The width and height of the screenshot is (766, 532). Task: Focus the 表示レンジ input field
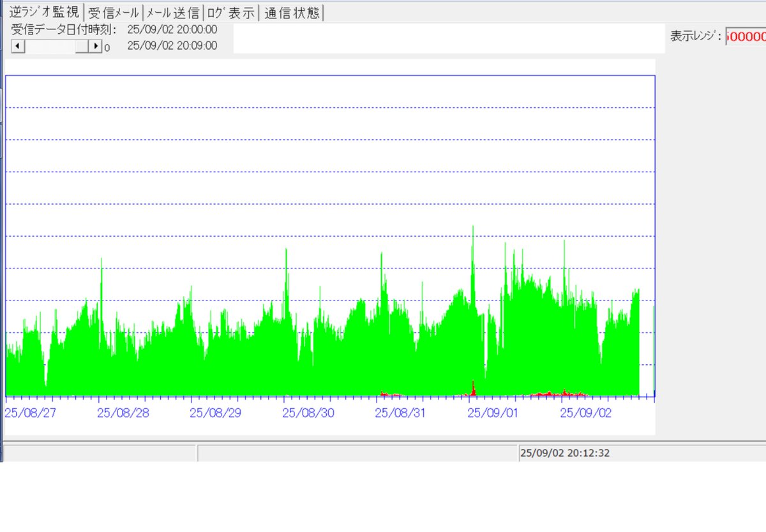746,36
